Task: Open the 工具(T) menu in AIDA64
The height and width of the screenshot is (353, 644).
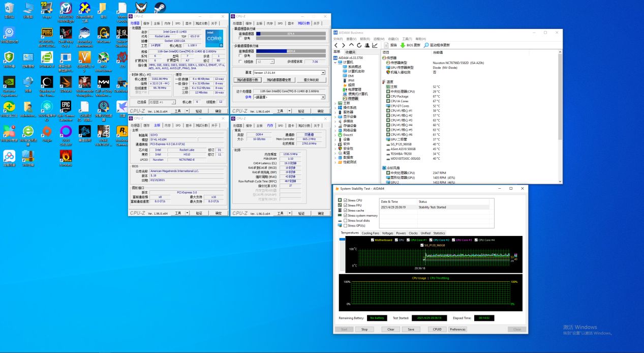Action: [406, 39]
